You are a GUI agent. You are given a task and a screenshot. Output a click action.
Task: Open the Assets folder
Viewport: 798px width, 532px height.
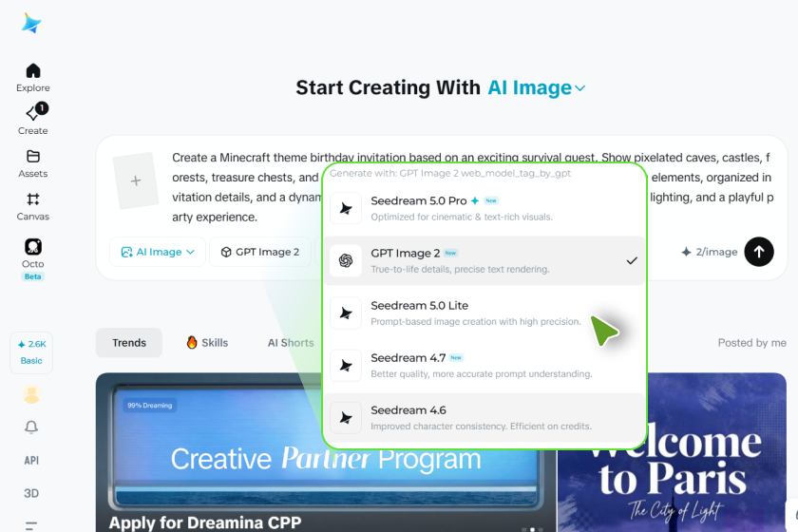pos(33,162)
